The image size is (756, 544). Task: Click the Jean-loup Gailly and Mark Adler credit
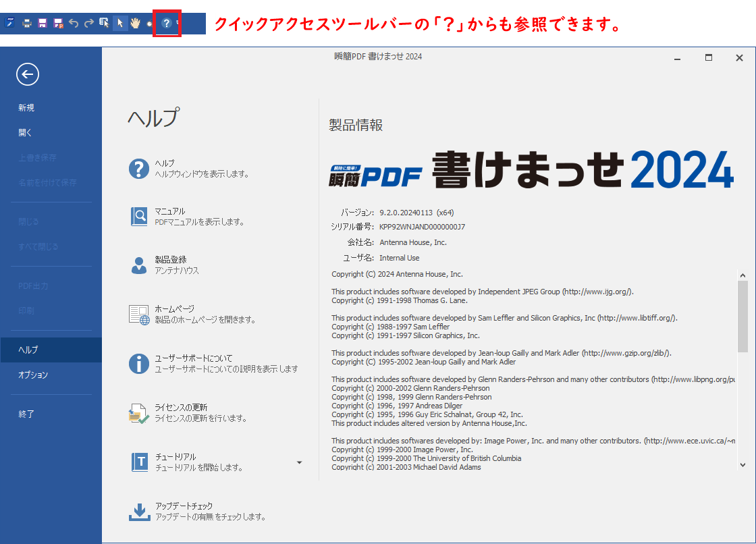(502, 353)
